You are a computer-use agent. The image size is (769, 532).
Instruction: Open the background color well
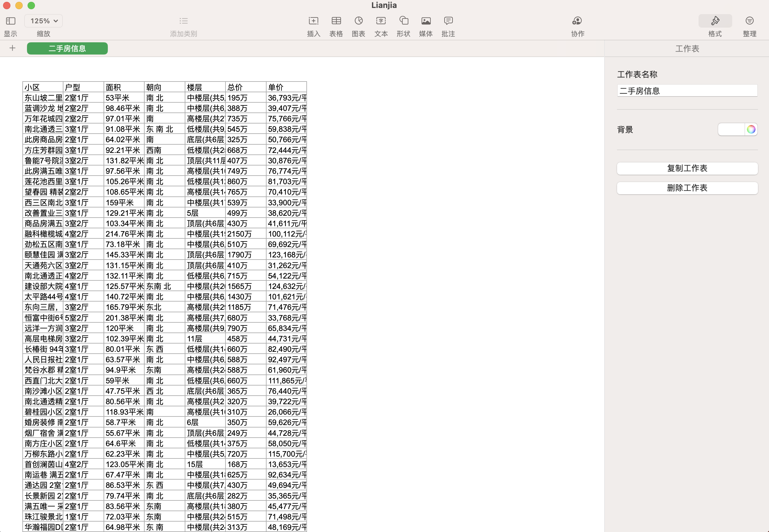point(731,129)
